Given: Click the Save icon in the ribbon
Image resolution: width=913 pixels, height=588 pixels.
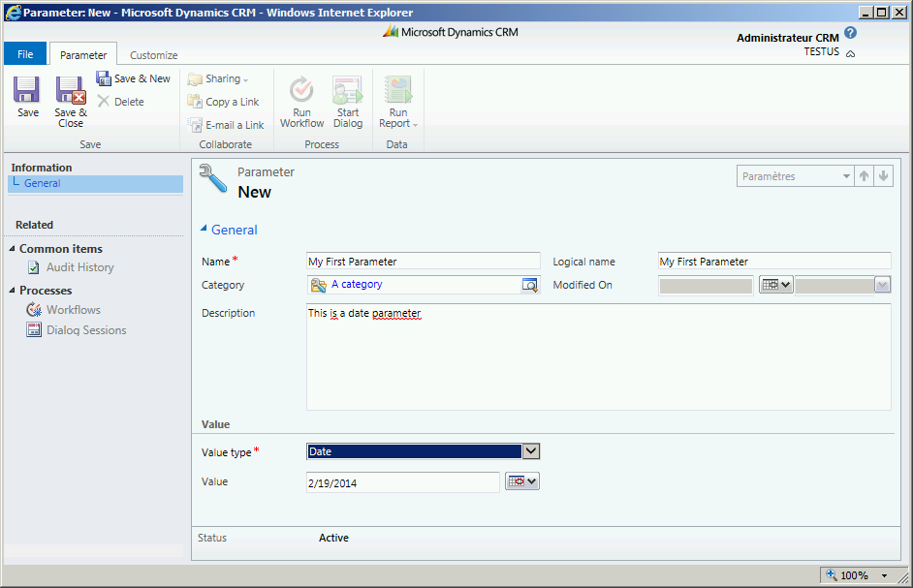Looking at the screenshot, I should click(27, 91).
